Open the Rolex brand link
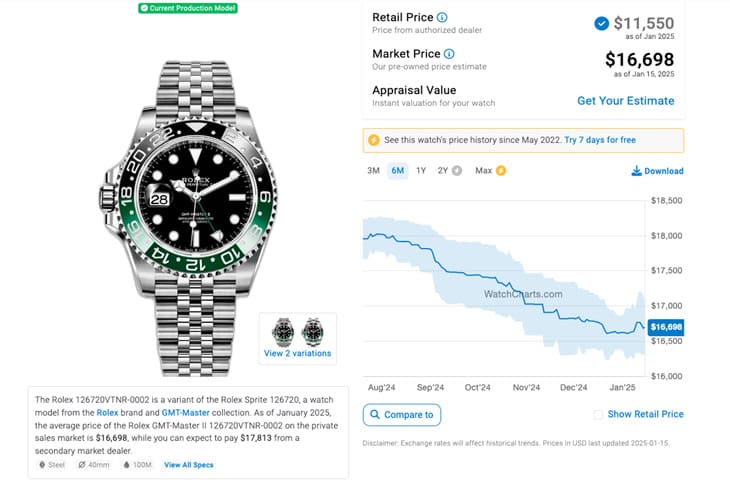 (x=107, y=412)
